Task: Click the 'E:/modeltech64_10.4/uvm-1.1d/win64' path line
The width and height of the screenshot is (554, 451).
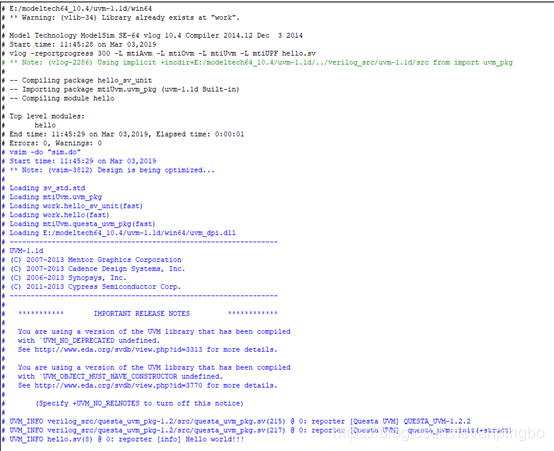Action: tap(81, 8)
